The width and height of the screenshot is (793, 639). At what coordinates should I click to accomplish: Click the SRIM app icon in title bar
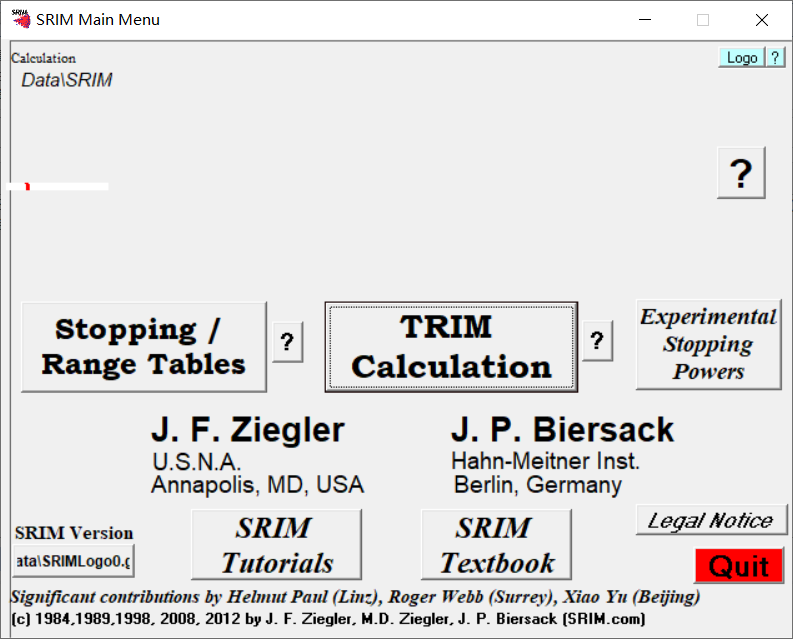(x=21, y=19)
